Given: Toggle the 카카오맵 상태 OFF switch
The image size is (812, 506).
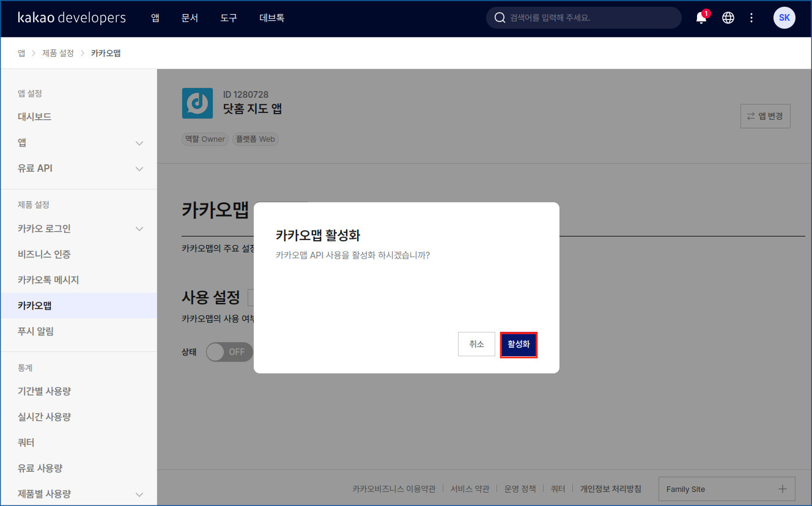Looking at the screenshot, I should click(x=229, y=352).
